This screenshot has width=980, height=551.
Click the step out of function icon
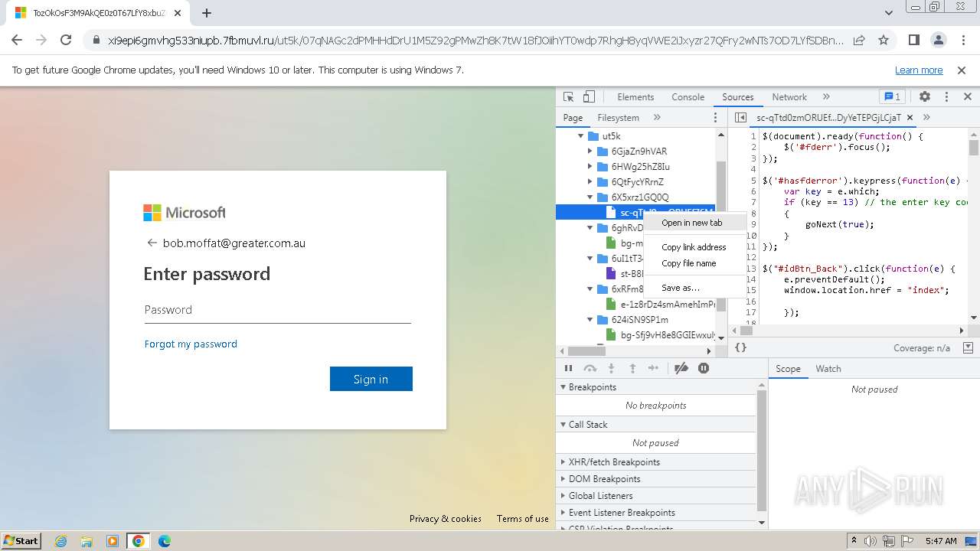pos(632,369)
